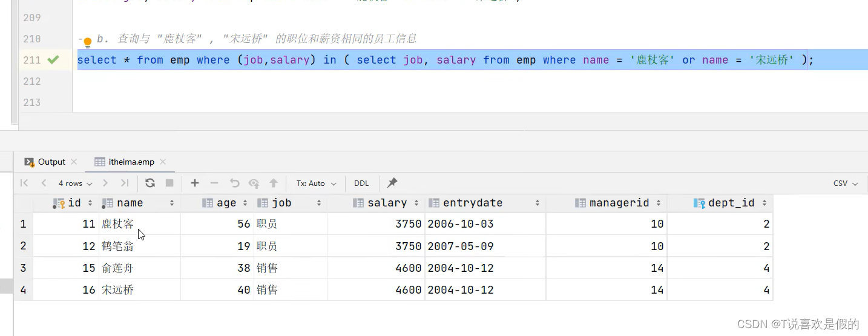
Task: Submit changes to the database
Action: point(274,183)
